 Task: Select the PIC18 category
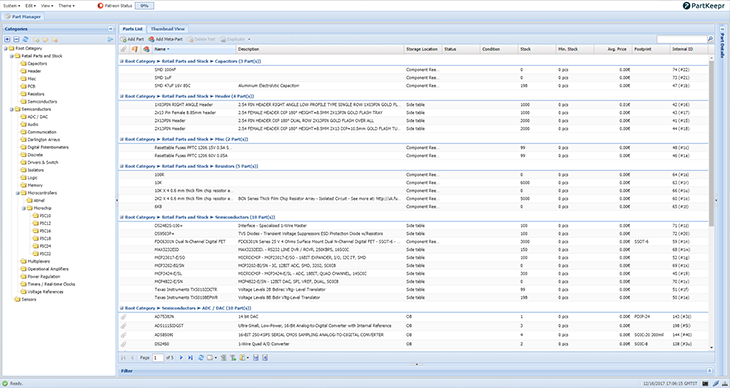click(45, 238)
